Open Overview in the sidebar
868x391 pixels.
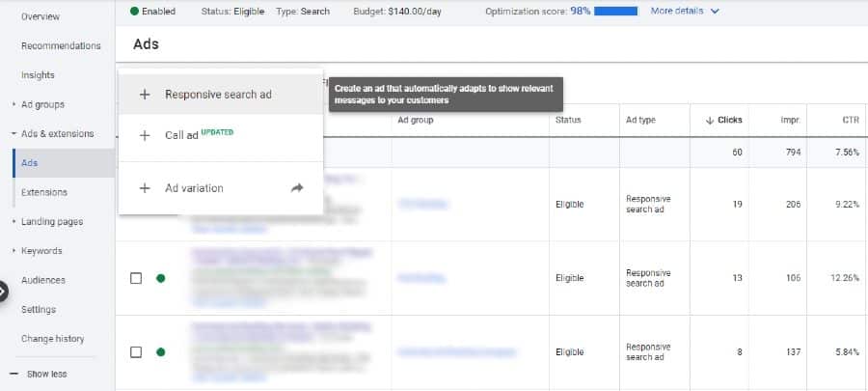click(x=41, y=16)
